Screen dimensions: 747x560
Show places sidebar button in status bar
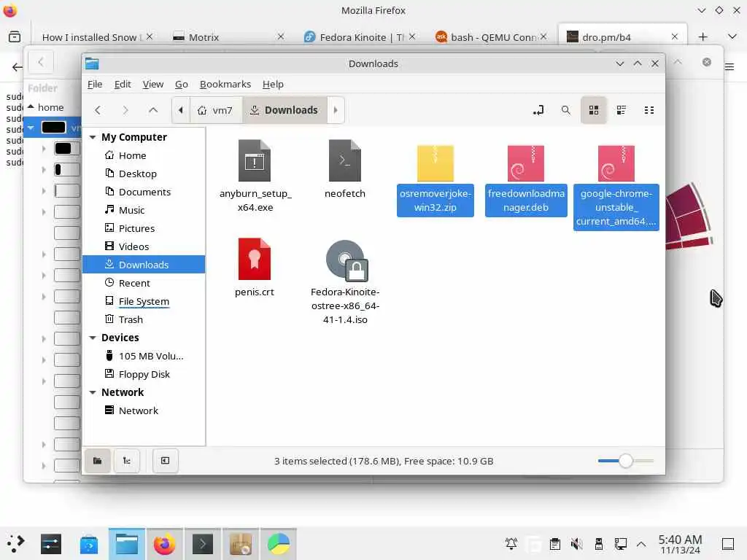98,461
